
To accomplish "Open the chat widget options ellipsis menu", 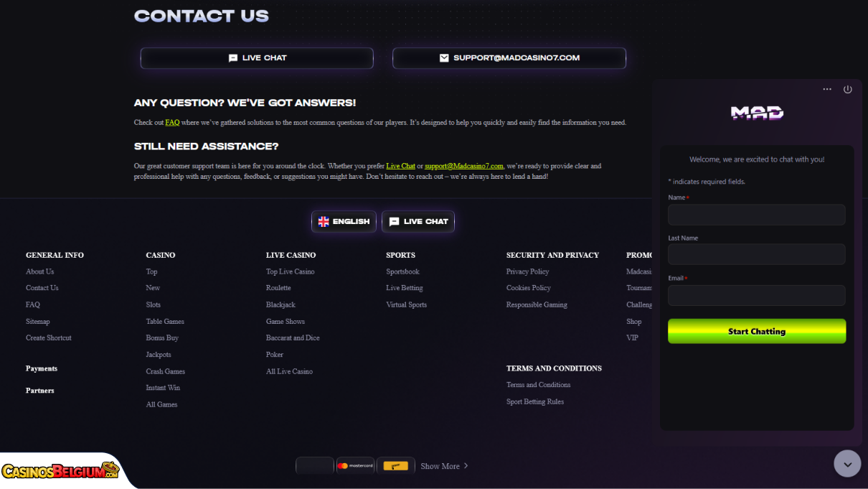I will click(x=827, y=89).
